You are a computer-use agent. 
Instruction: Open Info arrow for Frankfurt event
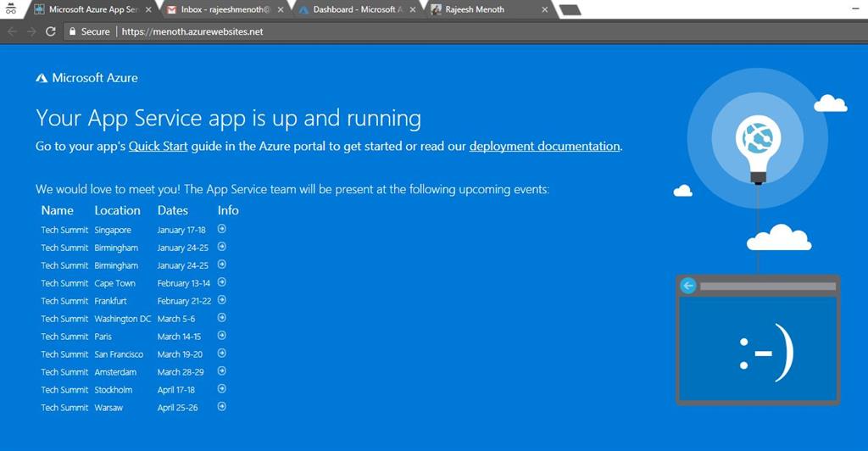[x=222, y=300]
